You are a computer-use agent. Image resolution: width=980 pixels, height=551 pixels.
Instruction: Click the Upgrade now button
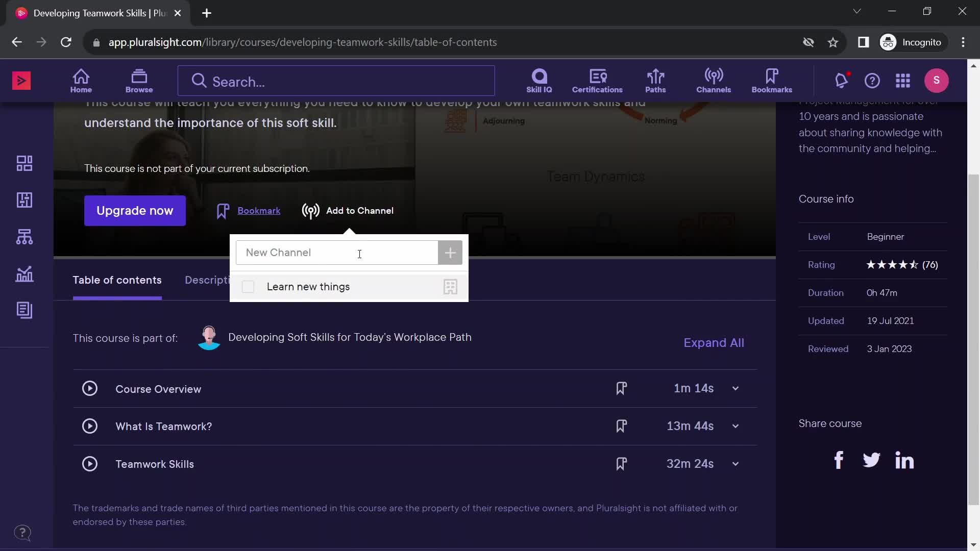tap(135, 211)
